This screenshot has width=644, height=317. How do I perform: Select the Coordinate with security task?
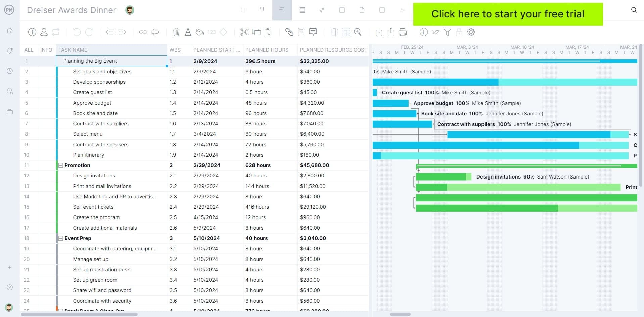pyautogui.click(x=102, y=301)
